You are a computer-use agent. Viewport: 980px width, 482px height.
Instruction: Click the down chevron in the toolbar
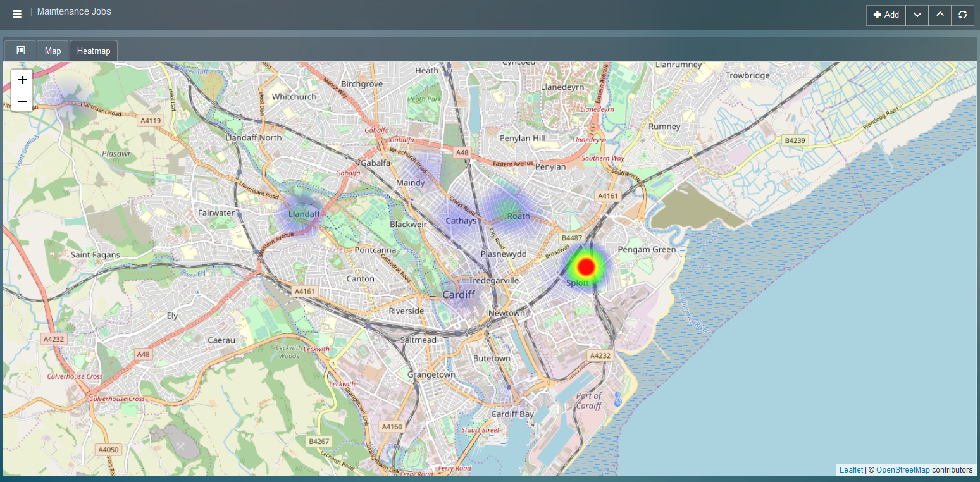pos(917,15)
